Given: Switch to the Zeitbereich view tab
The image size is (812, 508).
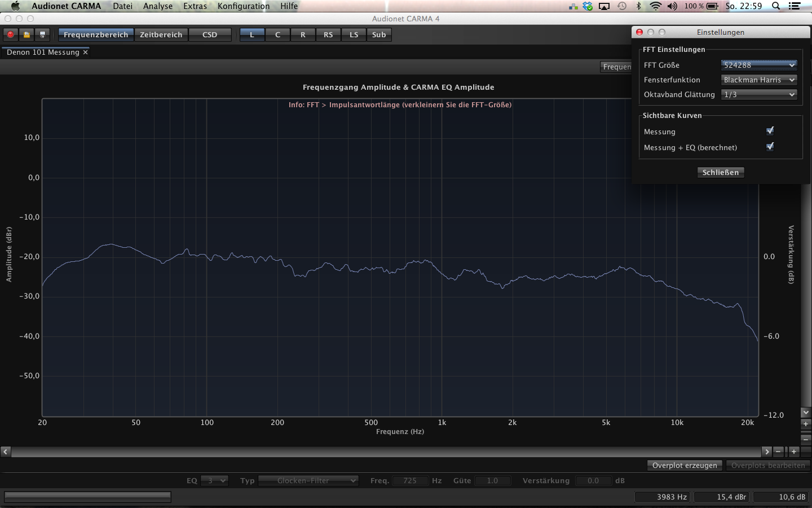Looking at the screenshot, I should click(x=161, y=34).
